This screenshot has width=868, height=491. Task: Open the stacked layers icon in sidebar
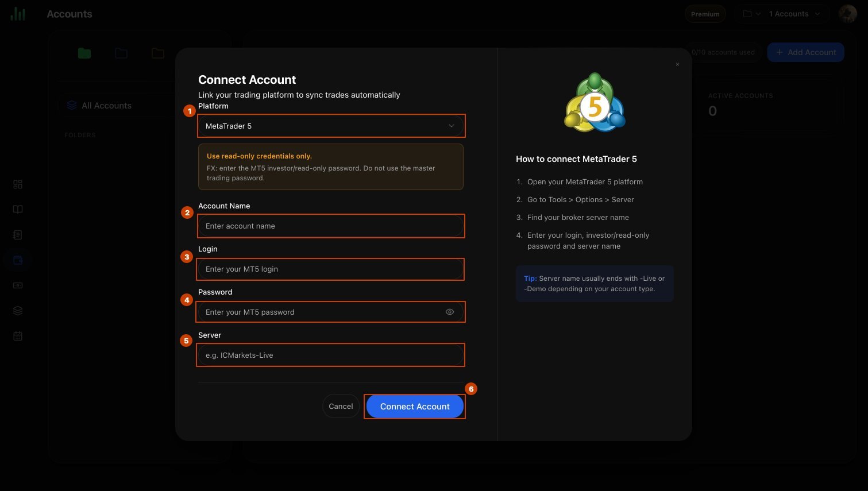(18, 311)
